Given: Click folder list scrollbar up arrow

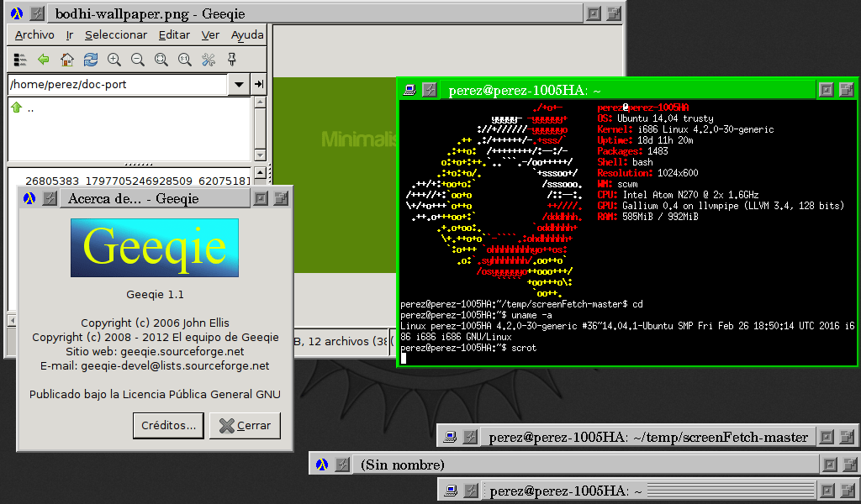Looking at the screenshot, I should coord(261,102).
